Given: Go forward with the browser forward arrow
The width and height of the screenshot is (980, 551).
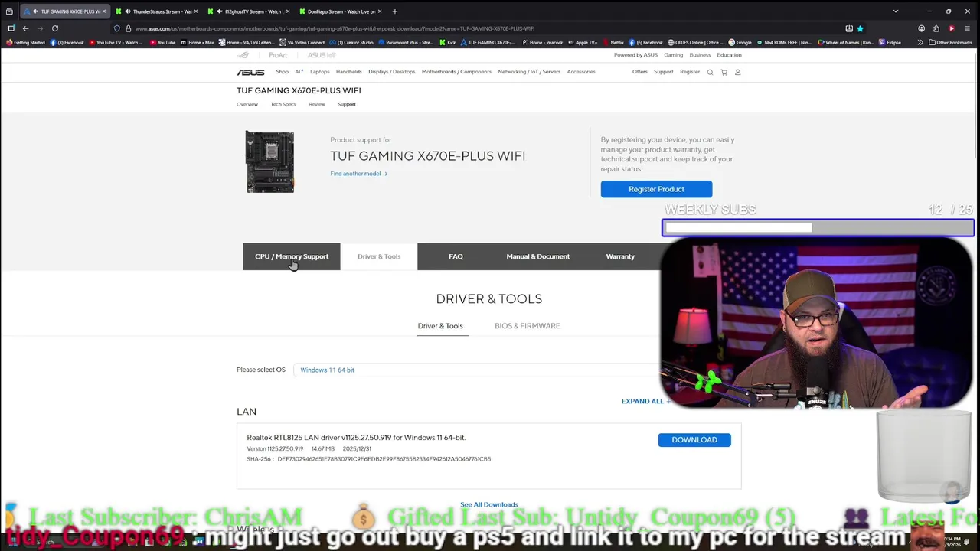Looking at the screenshot, I should click(40, 28).
